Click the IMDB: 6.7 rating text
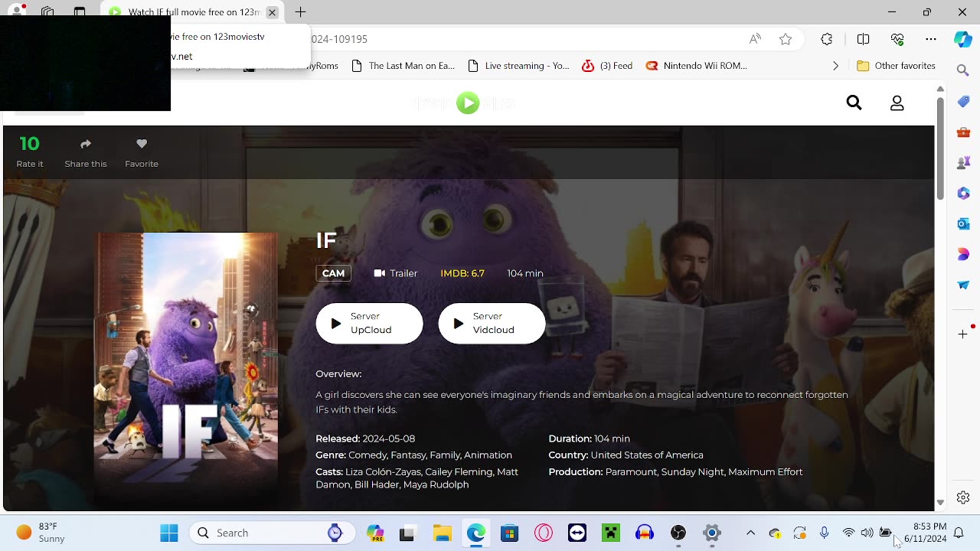 (x=462, y=273)
